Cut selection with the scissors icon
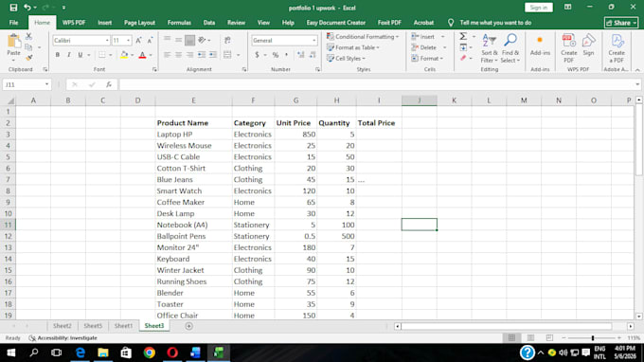The width and height of the screenshot is (644, 362). [28, 37]
